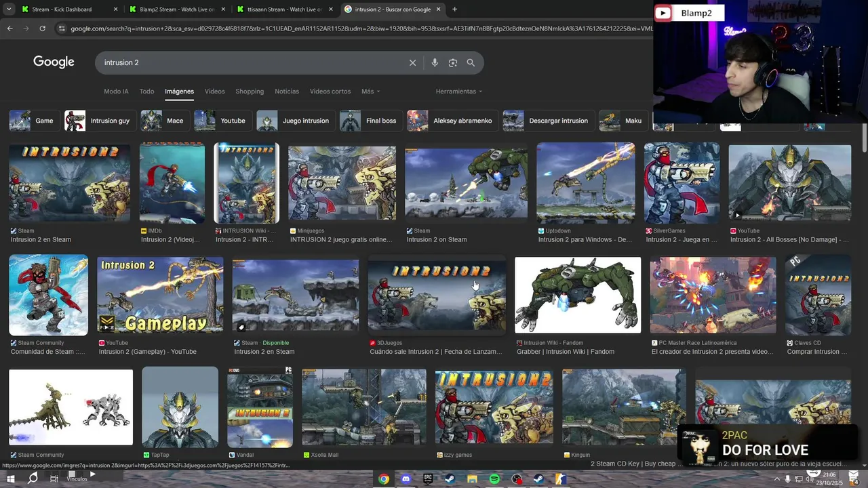Open the Herramientas tools dropdown
The image size is (868, 488).
459,91
